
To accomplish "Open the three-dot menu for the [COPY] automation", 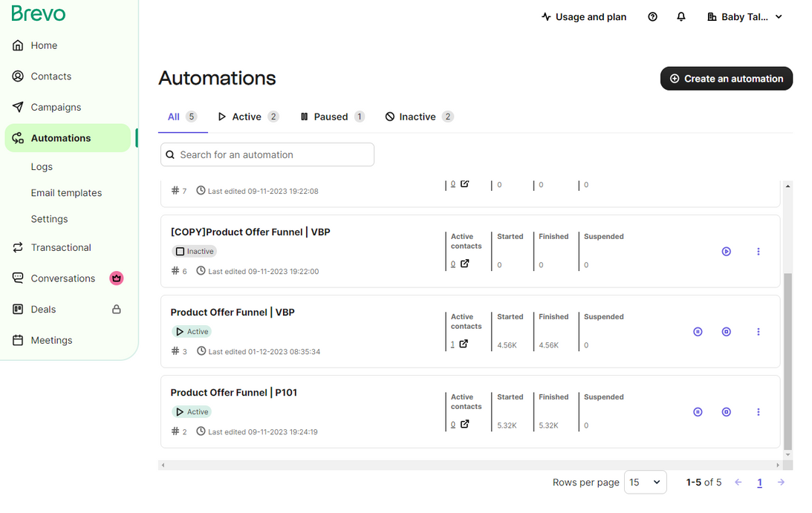I will [x=759, y=252].
